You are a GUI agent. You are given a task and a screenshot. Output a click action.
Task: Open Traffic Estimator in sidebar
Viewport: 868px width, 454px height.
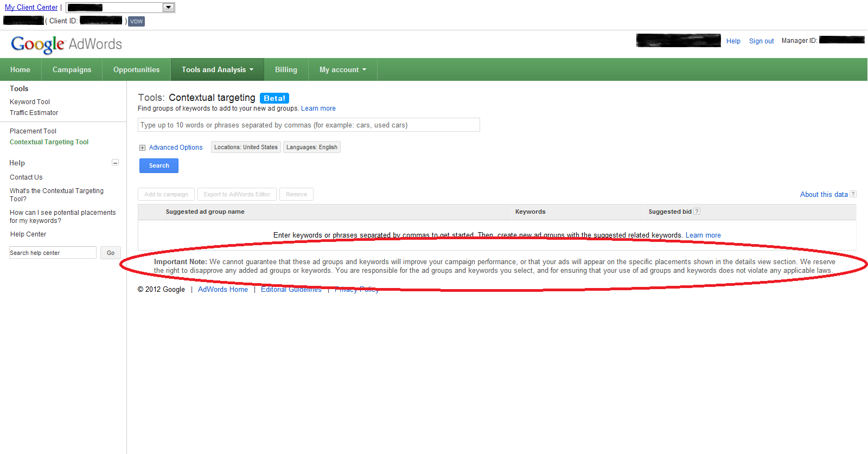pyautogui.click(x=34, y=113)
